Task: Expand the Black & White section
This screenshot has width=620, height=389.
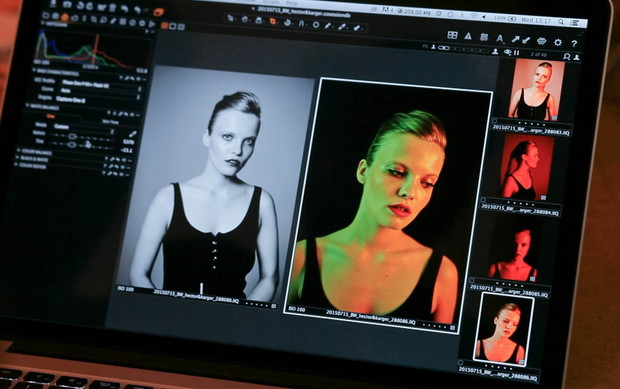Action: click(17, 158)
